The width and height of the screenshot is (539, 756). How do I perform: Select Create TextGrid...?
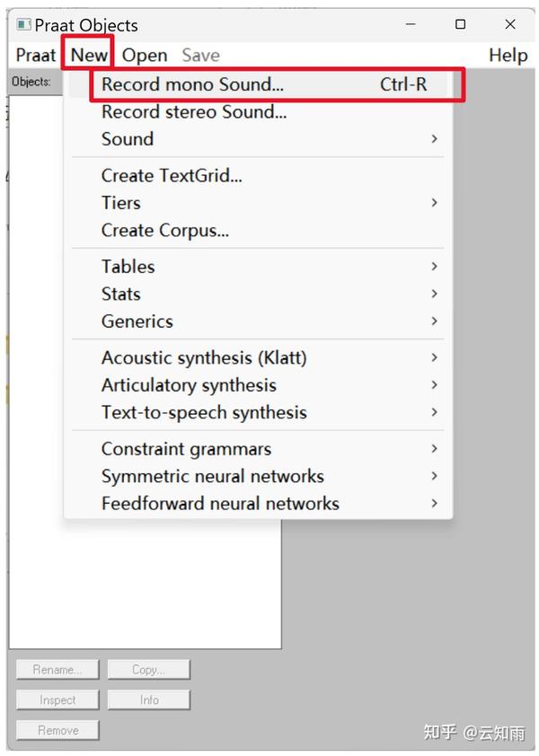point(172,176)
